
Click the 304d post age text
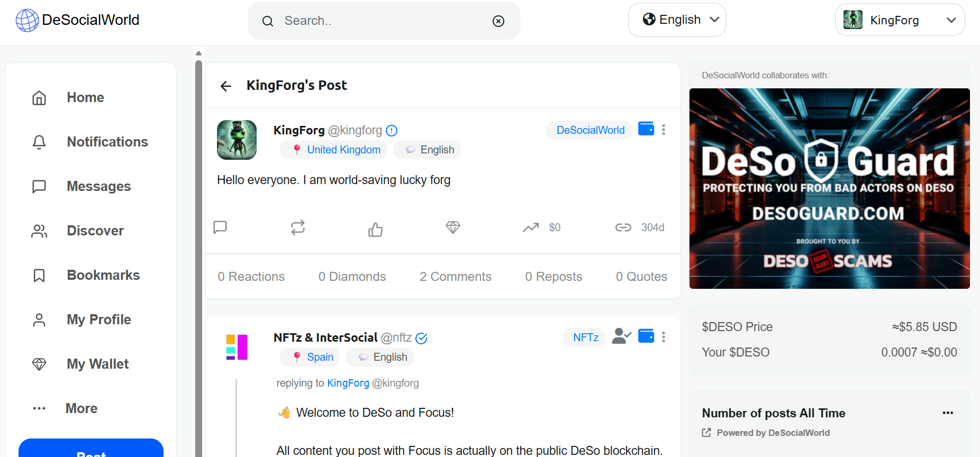652,227
